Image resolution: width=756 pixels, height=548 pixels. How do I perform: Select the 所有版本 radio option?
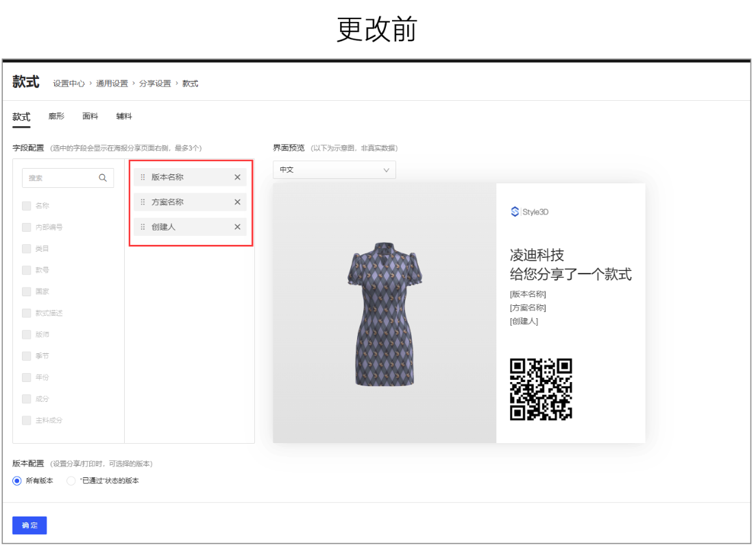tap(17, 481)
